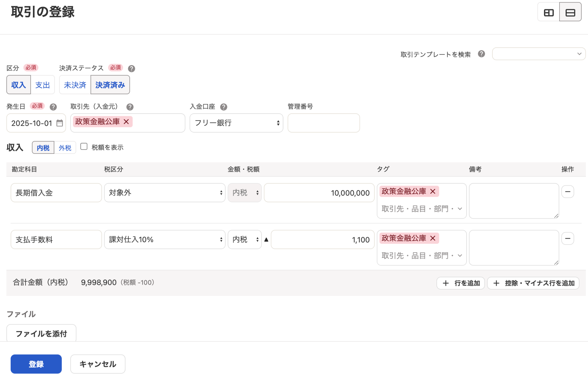Click the キャンセル button

coord(98,364)
